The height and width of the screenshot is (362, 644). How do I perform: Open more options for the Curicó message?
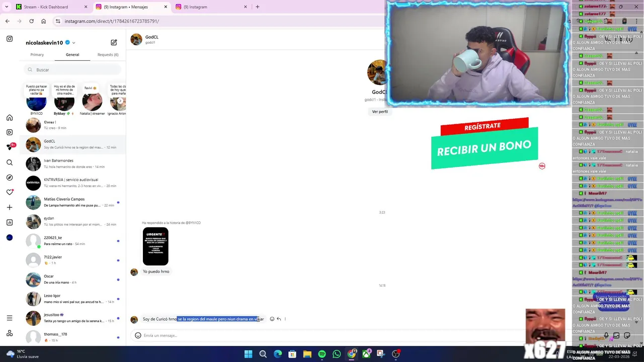point(285,319)
